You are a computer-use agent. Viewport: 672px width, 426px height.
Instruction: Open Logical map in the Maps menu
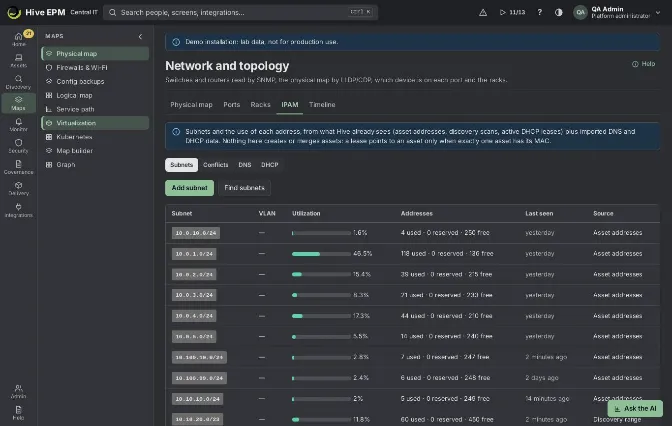[x=95, y=95]
